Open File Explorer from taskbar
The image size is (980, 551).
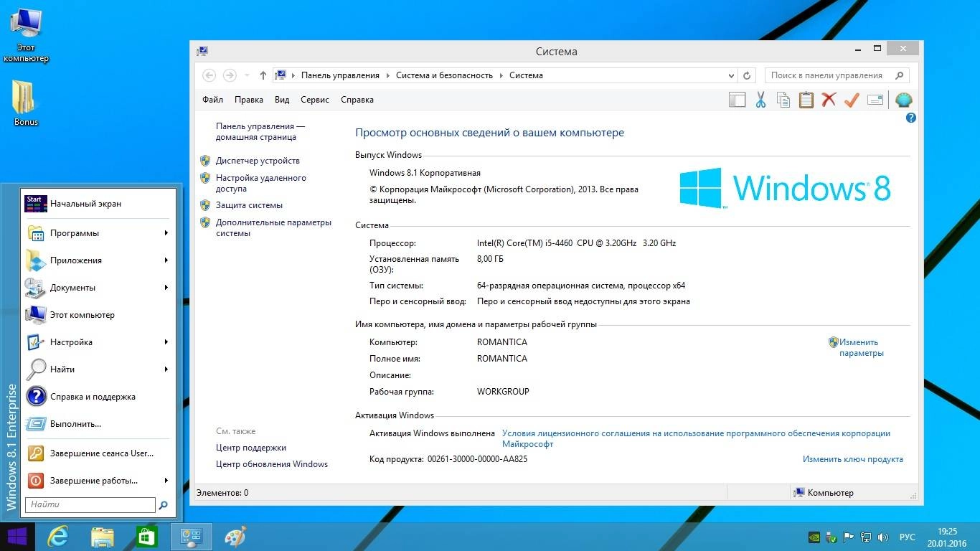click(x=102, y=537)
